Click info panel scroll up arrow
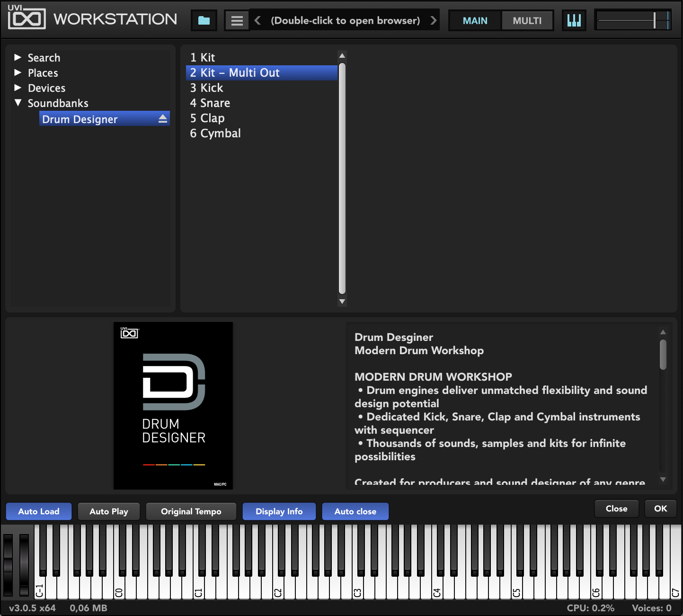683x616 pixels. click(x=663, y=332)
